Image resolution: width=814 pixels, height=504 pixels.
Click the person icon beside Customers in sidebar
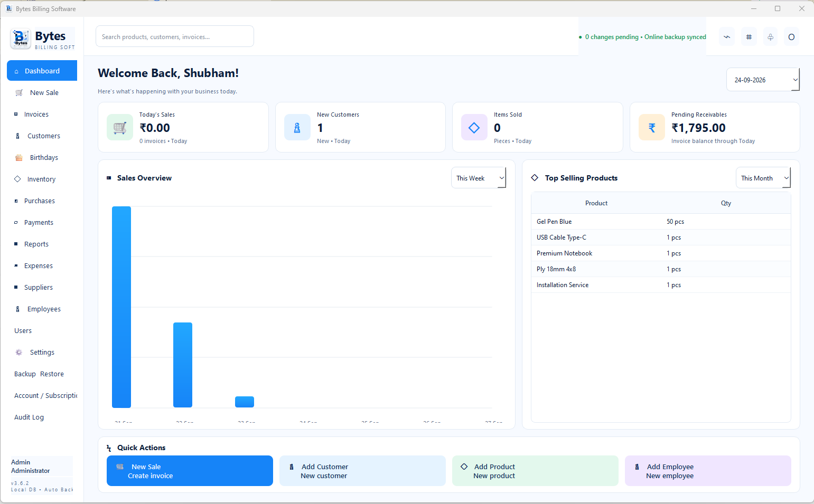coord(17,136)
